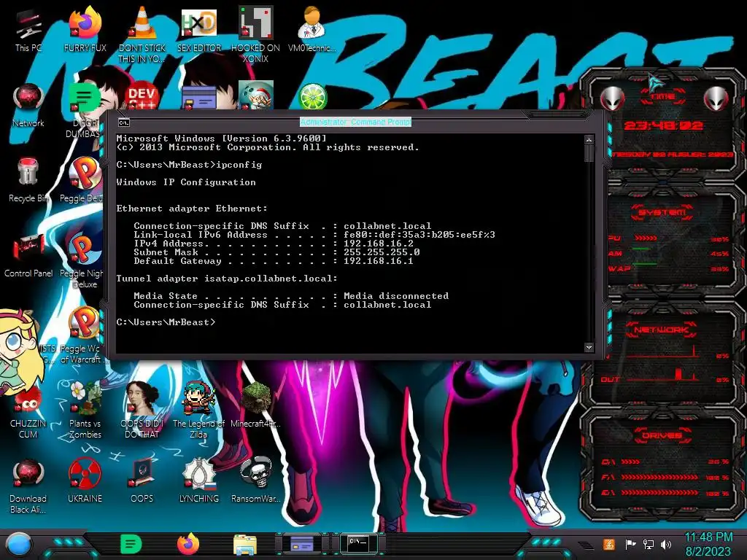Click the Subnet Mask value 255.255.255.0

[x=382, y=252]
